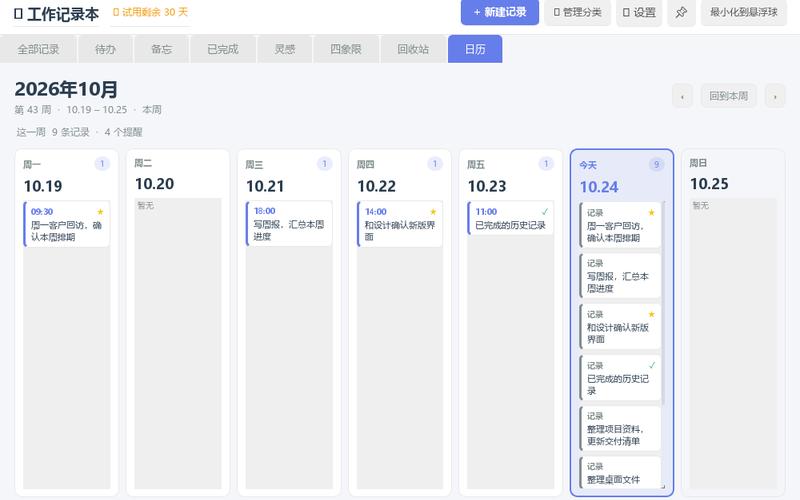Switch to 回收站 tab
This screenshot has width=800, height=500.
click(413, 49)
